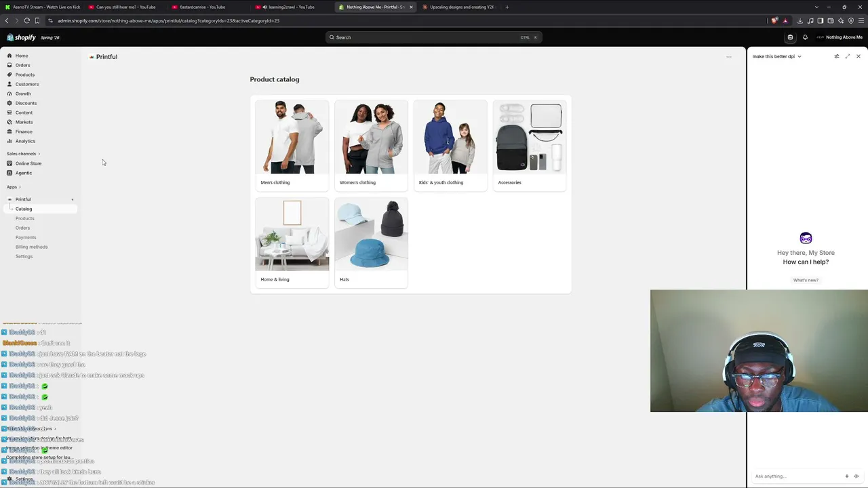The image size is (868, 488).
Task: Click the Online Store storefront icon
Action: pos(9,163)
